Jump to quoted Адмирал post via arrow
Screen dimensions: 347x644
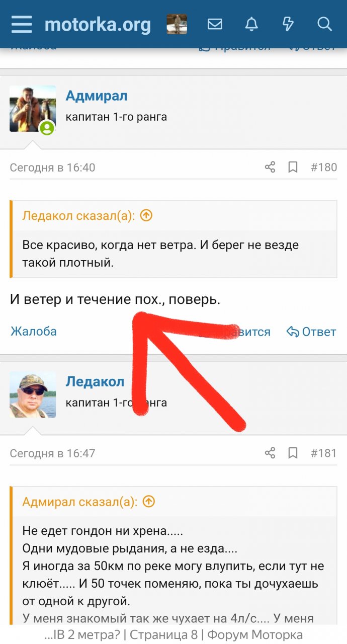(x=148, y=502)
